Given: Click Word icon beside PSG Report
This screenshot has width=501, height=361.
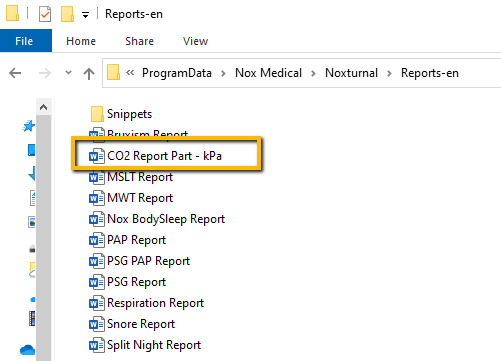Looking at the screenshot, I should [x=97, y=282].
